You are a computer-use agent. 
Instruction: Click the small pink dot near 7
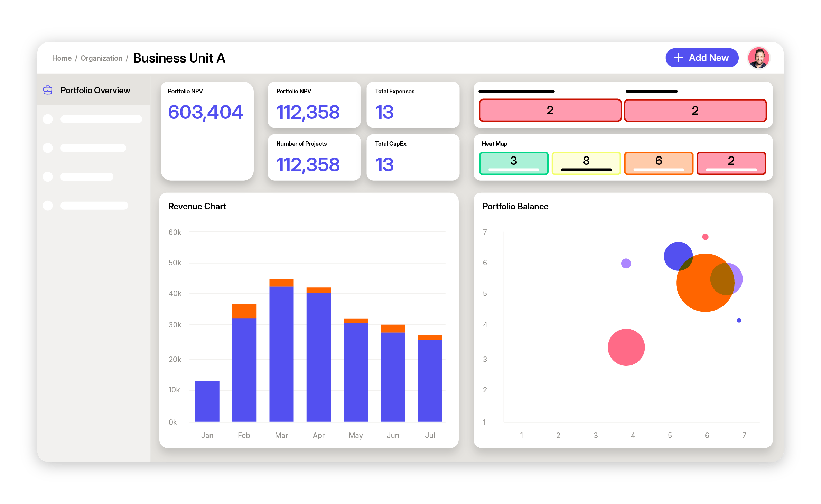pyautogui.click(x=705, y=237)
